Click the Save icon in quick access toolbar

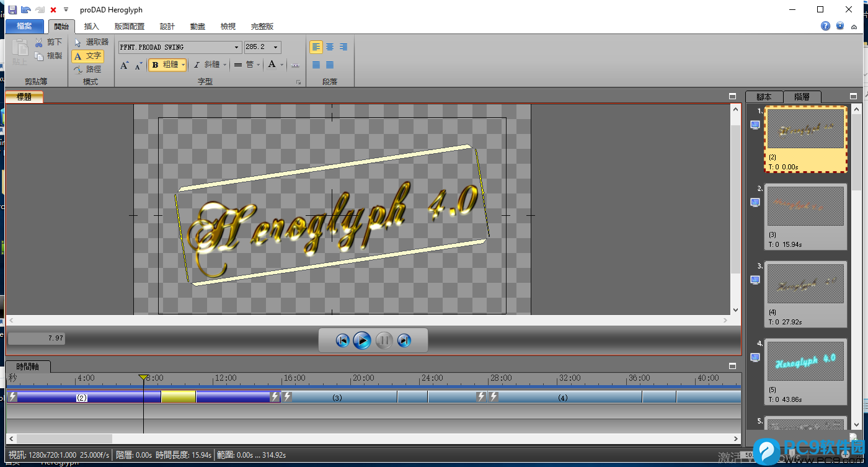tap(12, 9)
